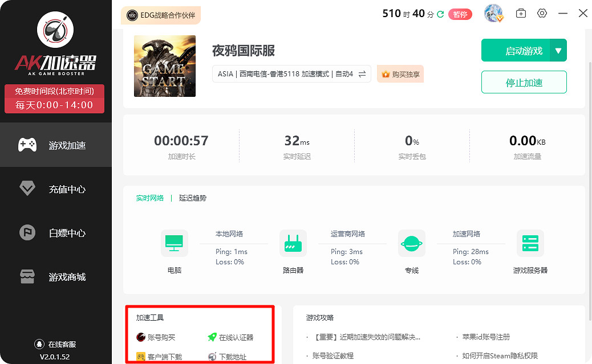Open the first-aid repair toolbox icon
This screenshot has width=592, height=364.
521,13
